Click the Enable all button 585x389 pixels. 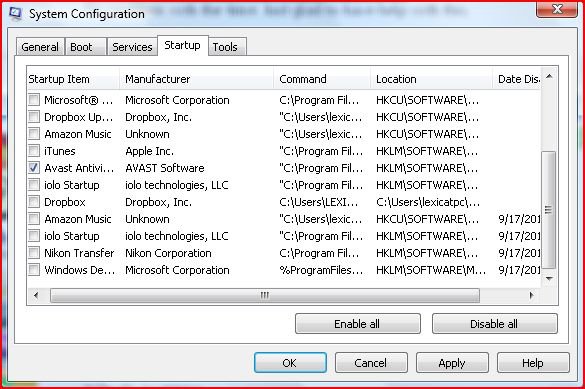357,324
